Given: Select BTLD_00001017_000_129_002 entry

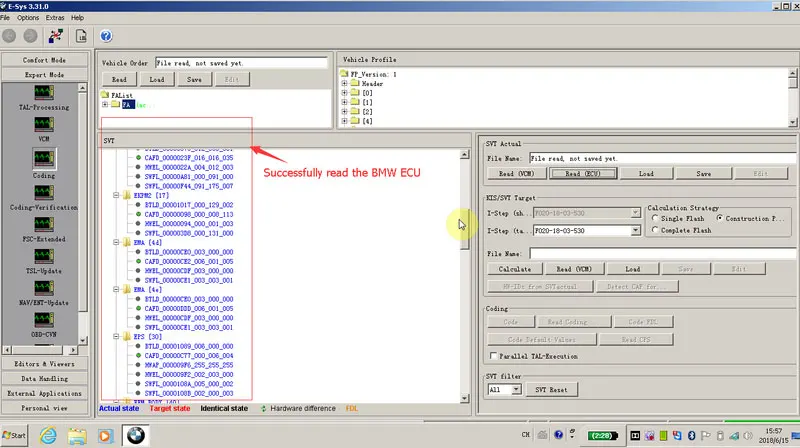Looking at the screenshot, I should [189, 205].
